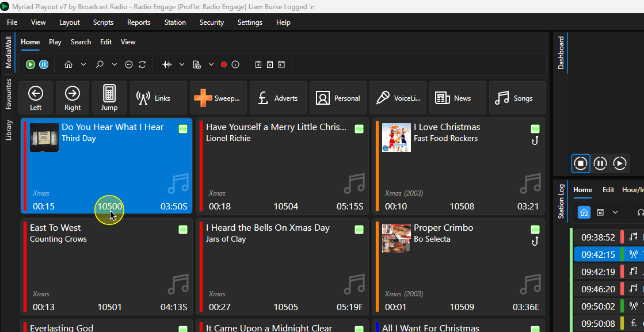Click the refresh arrows icon
644x332 pixels.
coord(142,64)
